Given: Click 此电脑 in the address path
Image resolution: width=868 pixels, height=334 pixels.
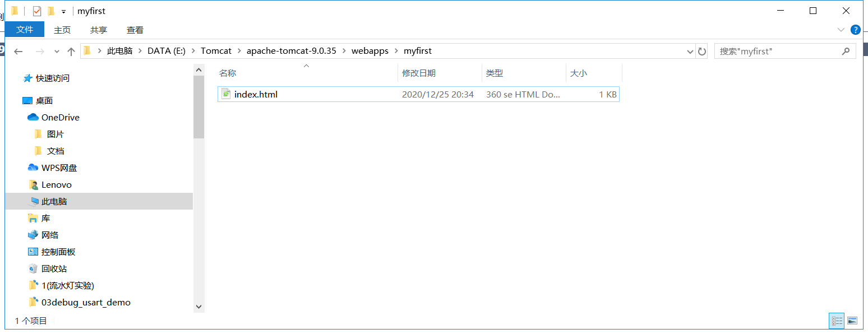Looking at the screenshot, I should click(119, 51).
